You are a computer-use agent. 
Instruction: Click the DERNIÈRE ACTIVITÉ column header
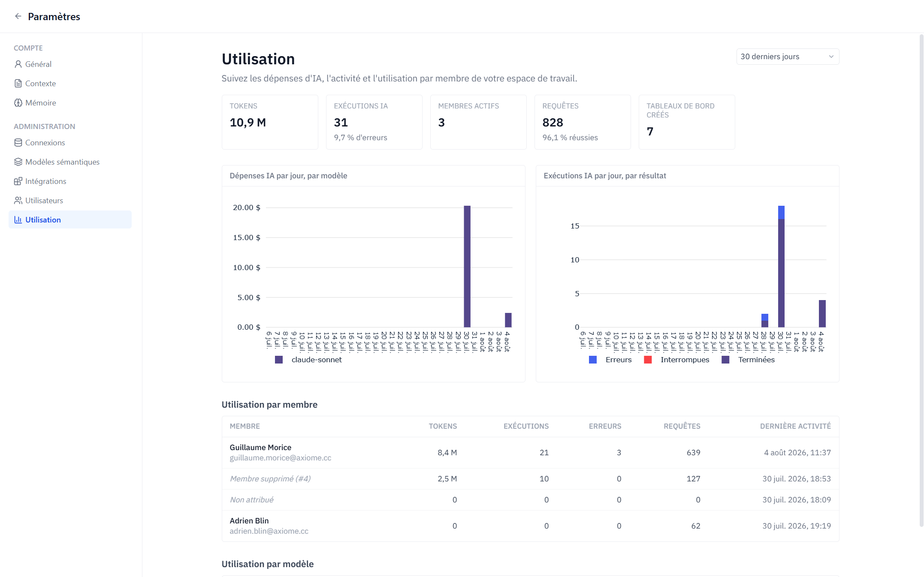point(795,426)
